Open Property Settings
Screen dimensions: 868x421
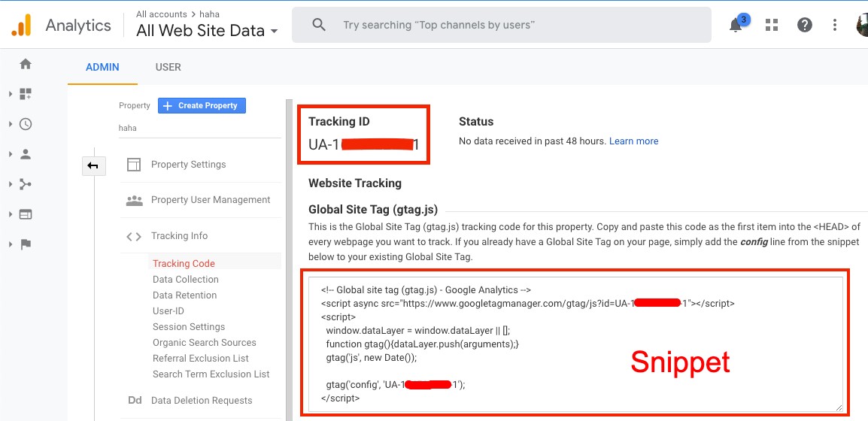(x=189, y=165)
